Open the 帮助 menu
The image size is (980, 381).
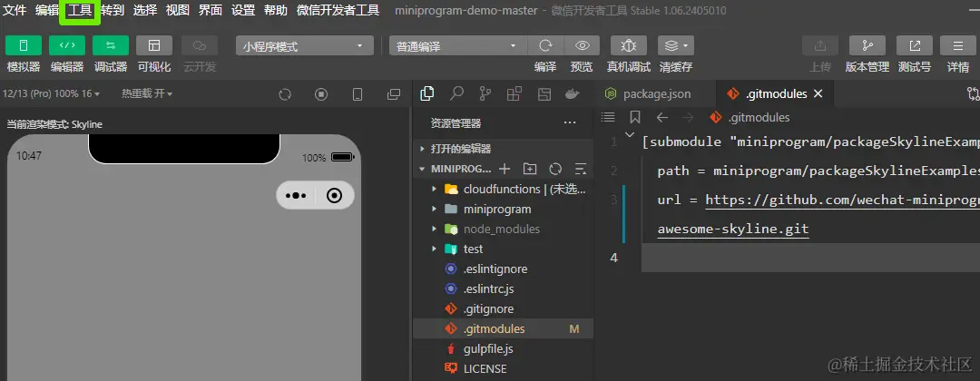(x=276, y=11)
